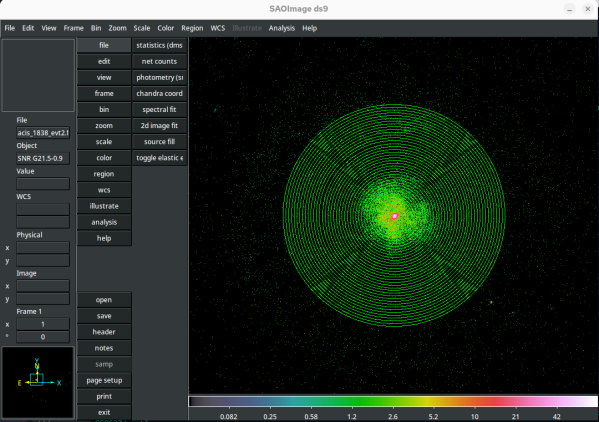Screen dimensions: 599x422
Task: Open the Help menu
Action: [x=309, y=28]
